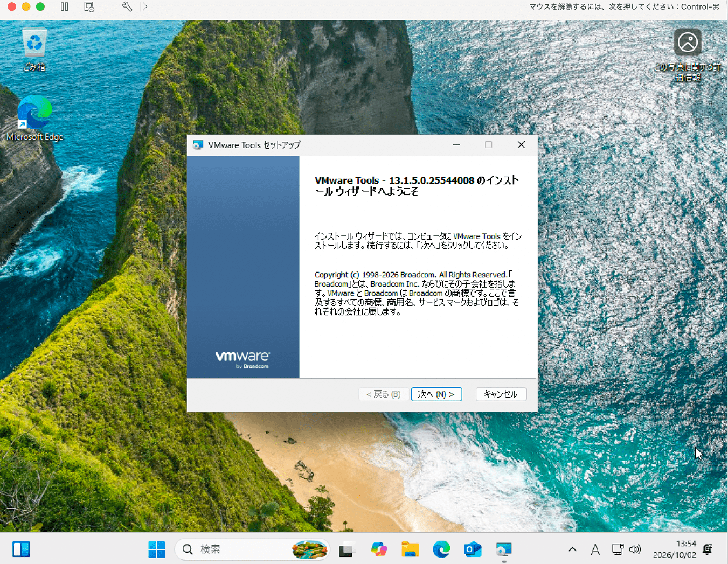Click the < 戻る (B) button
The image size is (728, 564).
coord(384,394)
